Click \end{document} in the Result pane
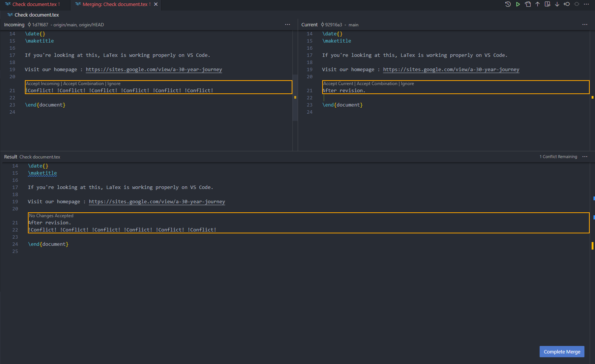Image resolution: width=595 pixels, height=364 pixels. pos(48,244)
